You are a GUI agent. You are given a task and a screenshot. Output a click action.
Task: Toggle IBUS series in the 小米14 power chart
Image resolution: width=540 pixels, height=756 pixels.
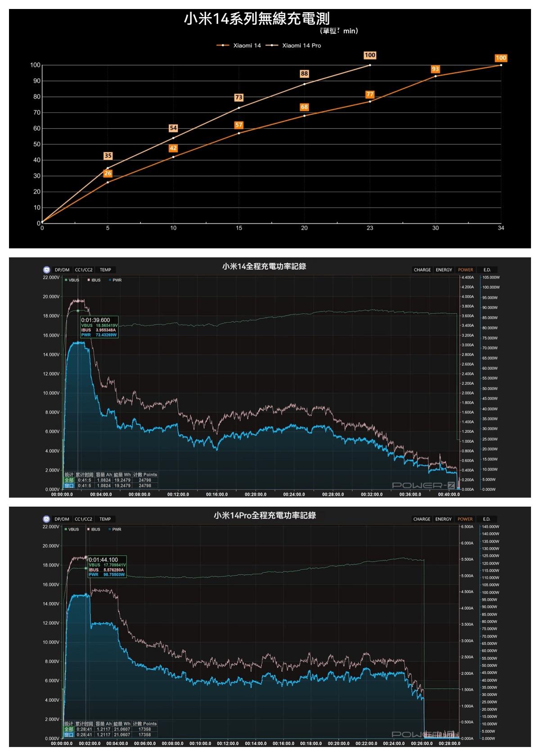[94, 280]
